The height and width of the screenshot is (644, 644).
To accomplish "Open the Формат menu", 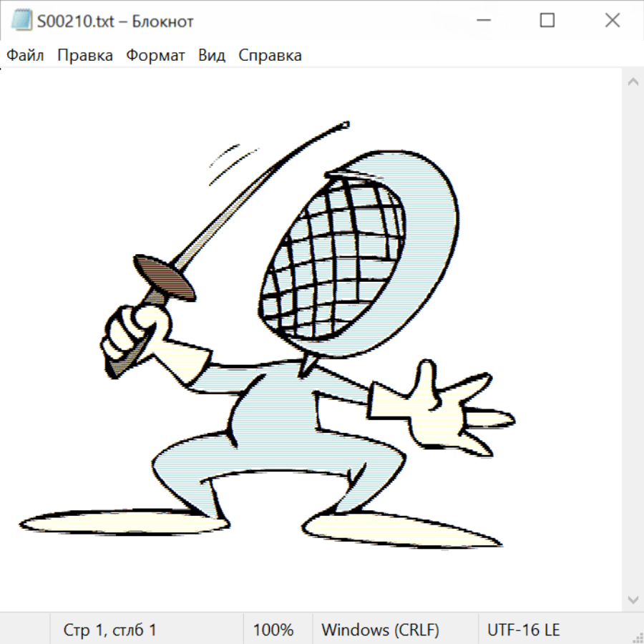I will [x=155, y=56].
